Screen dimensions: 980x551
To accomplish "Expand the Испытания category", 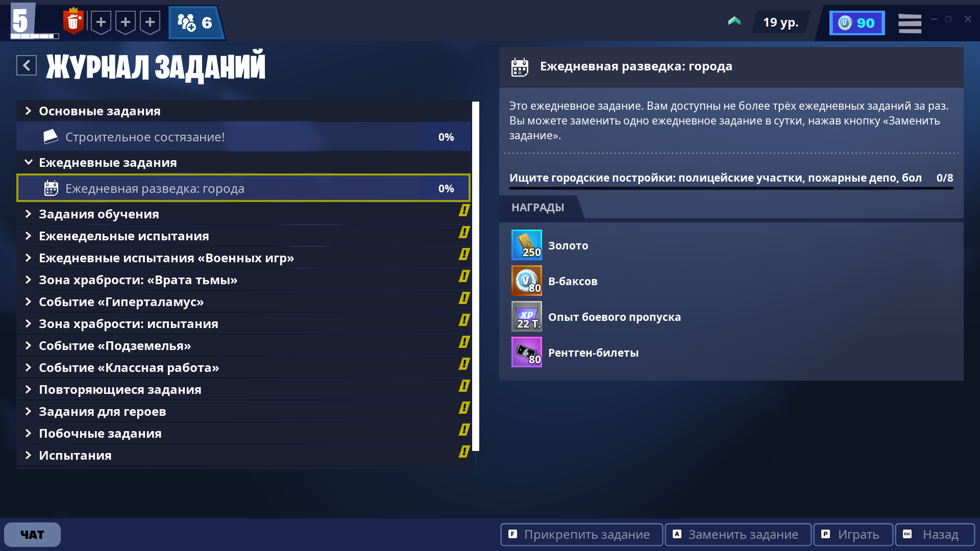I will point(243,455).
